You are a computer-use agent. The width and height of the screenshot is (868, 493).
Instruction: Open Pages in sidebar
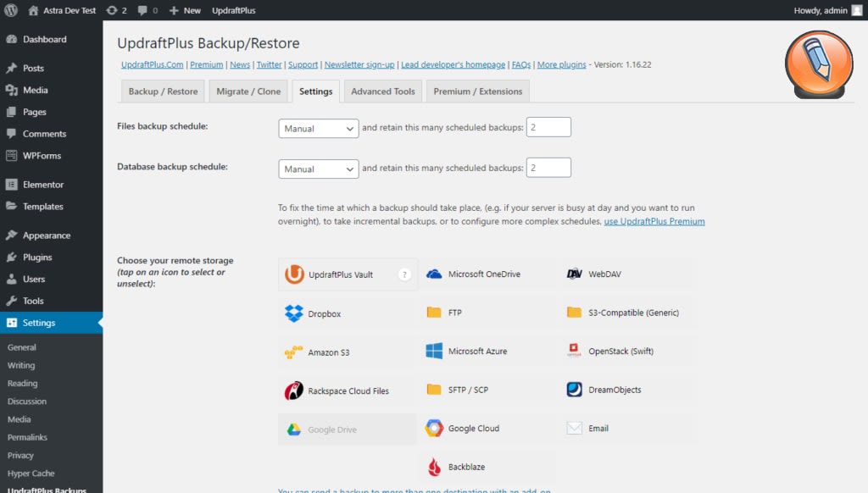[x=51, y=112]
